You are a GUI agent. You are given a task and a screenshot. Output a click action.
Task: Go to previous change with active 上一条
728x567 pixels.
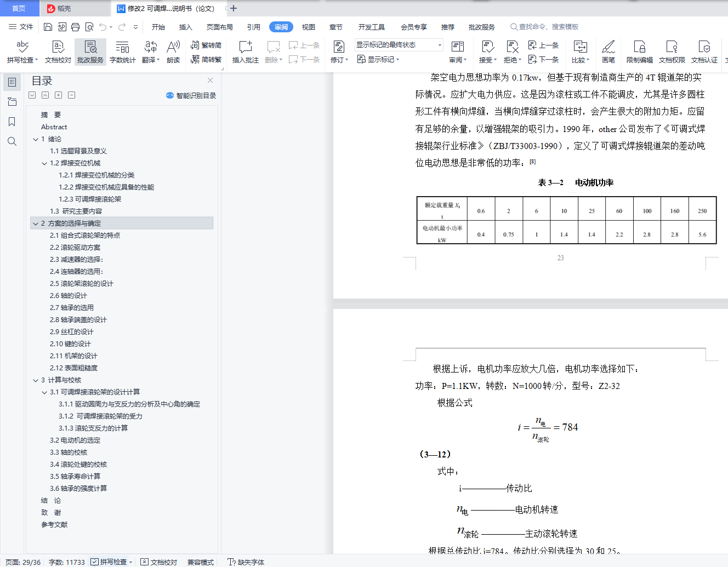[543, 45]
